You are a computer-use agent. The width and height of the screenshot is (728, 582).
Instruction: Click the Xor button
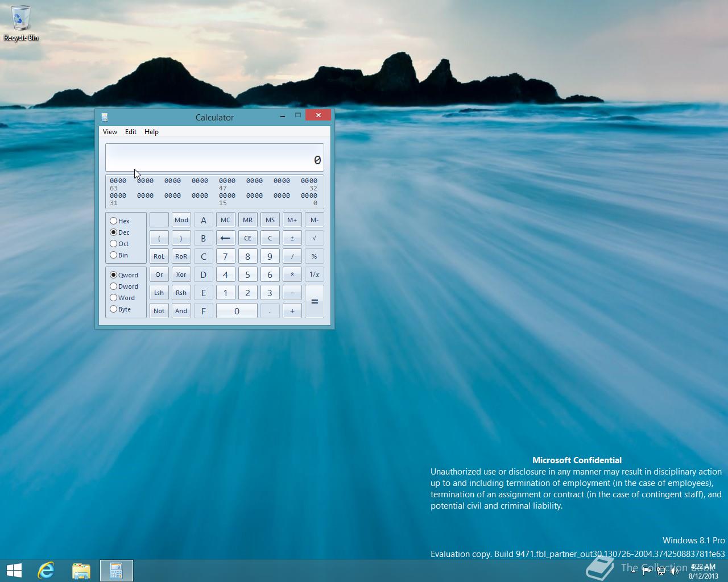181,275
